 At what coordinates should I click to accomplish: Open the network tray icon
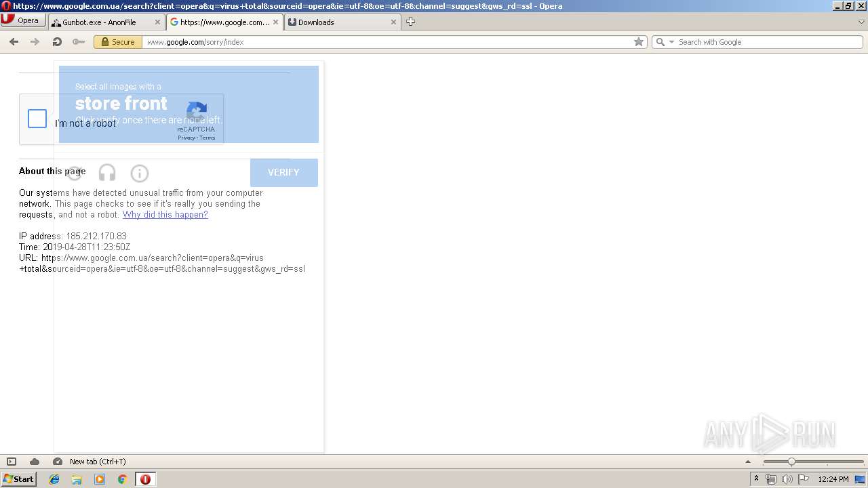[x=771, y=479]
